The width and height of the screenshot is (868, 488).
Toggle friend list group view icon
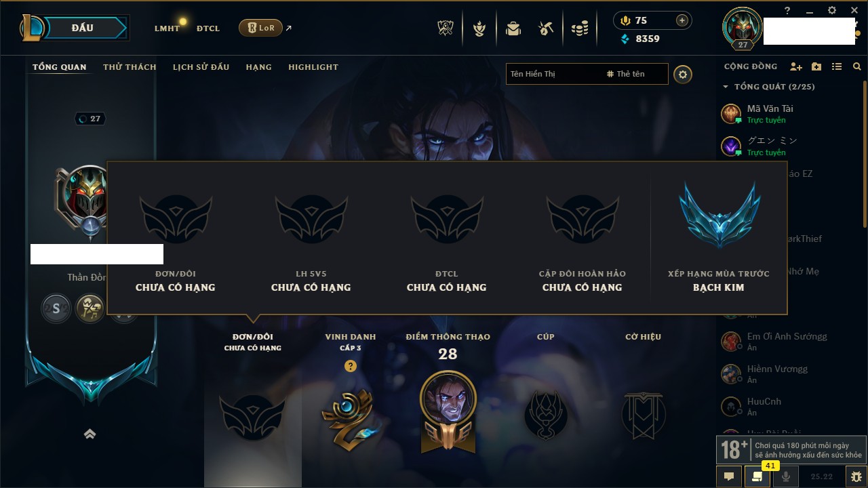tap(837, 66)
